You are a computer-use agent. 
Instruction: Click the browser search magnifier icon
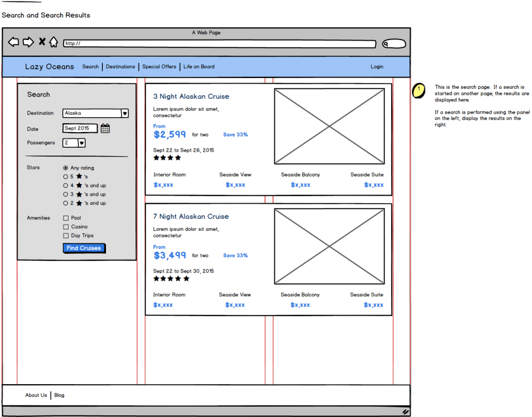387,44
